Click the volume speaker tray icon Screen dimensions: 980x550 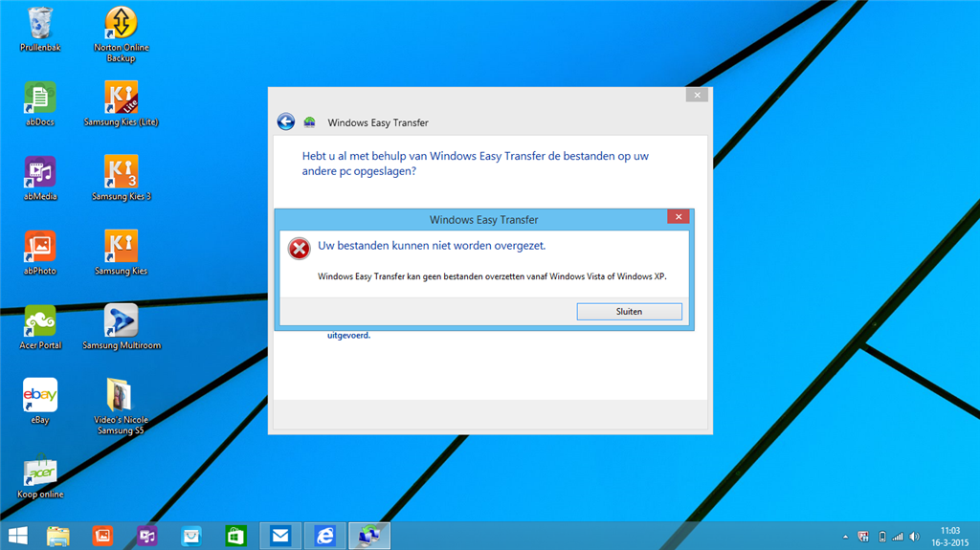[914, 537]
